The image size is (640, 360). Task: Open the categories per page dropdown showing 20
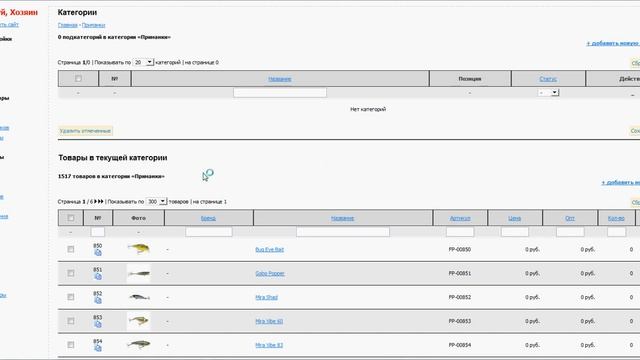pyautogui.click(x=143, y=62)
